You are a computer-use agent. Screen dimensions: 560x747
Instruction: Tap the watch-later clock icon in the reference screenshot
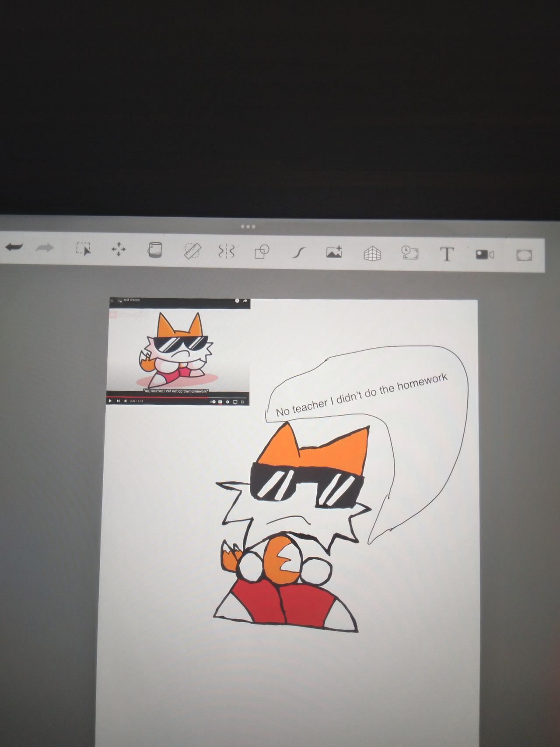237,301
